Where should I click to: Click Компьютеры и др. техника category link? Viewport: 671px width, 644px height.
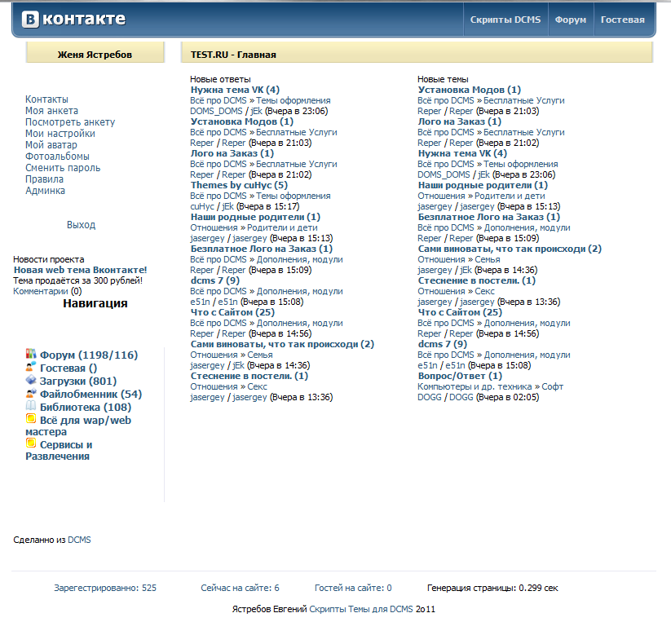pyautogui.click(x=475, y=387)
